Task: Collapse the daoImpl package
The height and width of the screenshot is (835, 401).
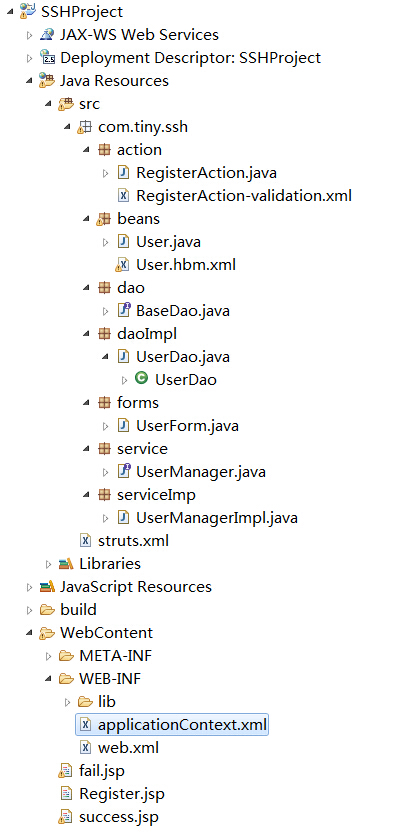Action: click(86, 334)
